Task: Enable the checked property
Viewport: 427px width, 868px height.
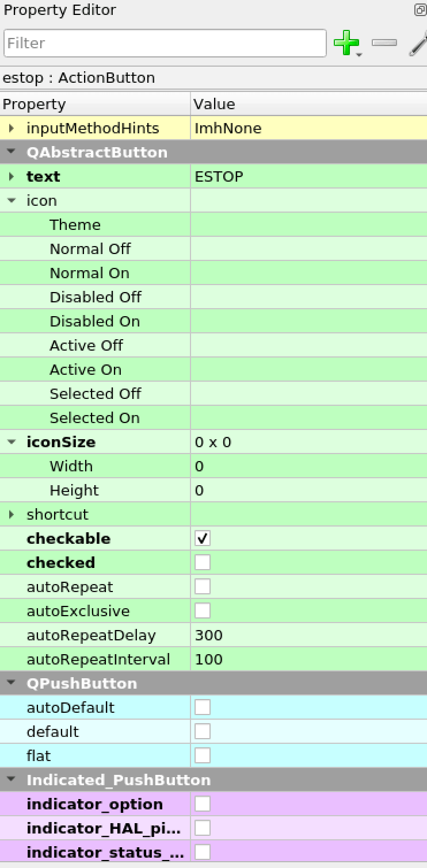Action: pyautogui.click(x=202, y=562)
